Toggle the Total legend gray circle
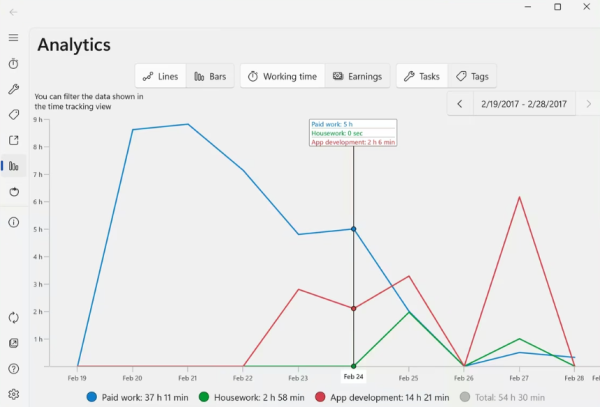Image resolution: width=600 pixels, height=407 pixels. (x=465, y=397)
